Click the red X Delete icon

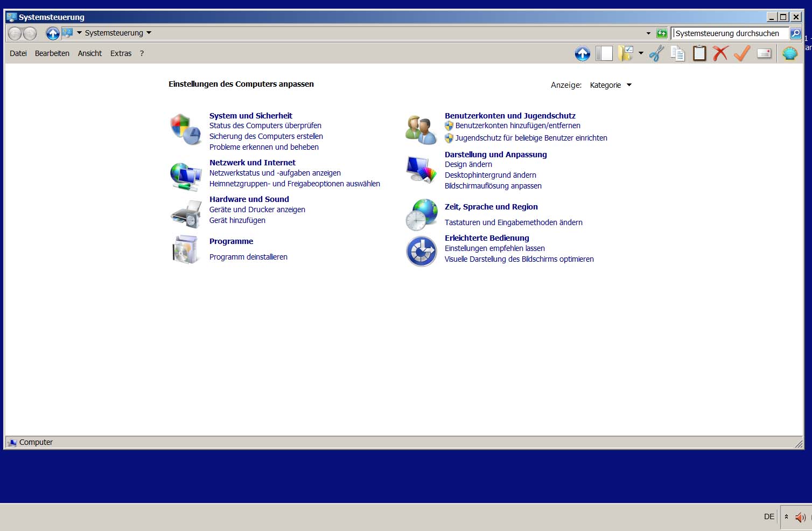(x=720, y=53)
